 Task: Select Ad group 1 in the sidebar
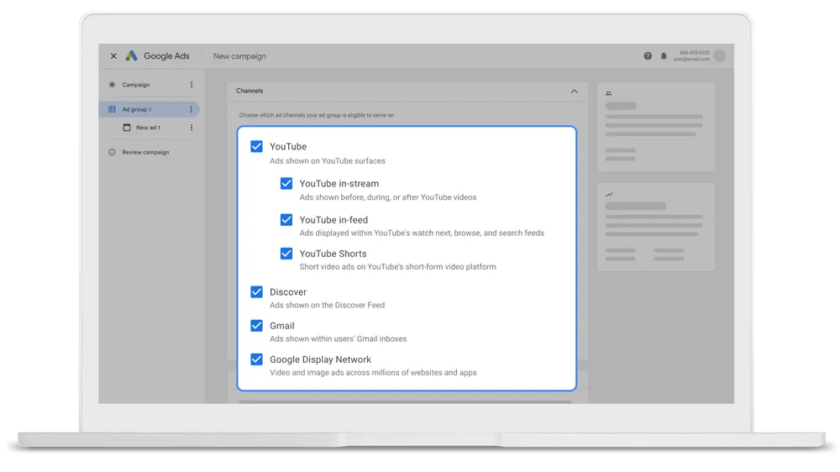pyautogui.click(x=136, y=109)
